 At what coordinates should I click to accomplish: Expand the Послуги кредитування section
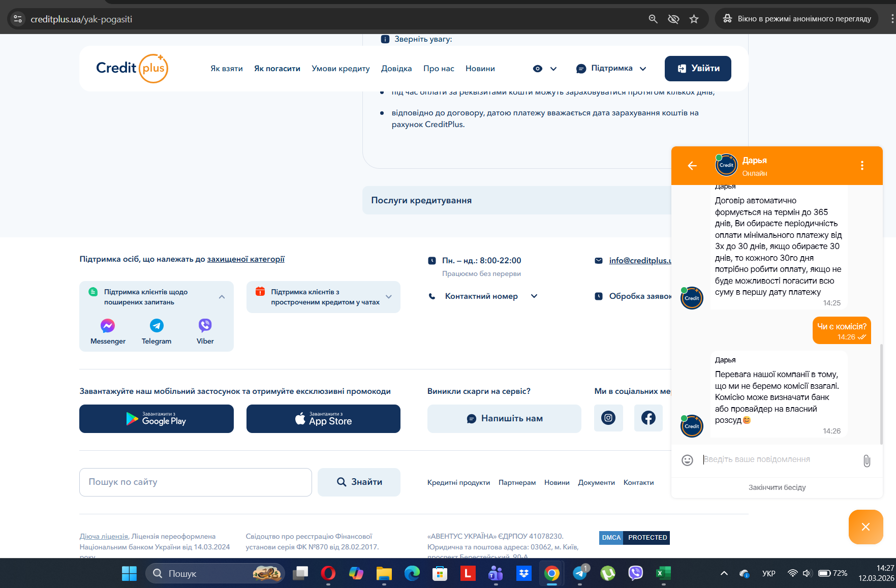click(517, 200)
